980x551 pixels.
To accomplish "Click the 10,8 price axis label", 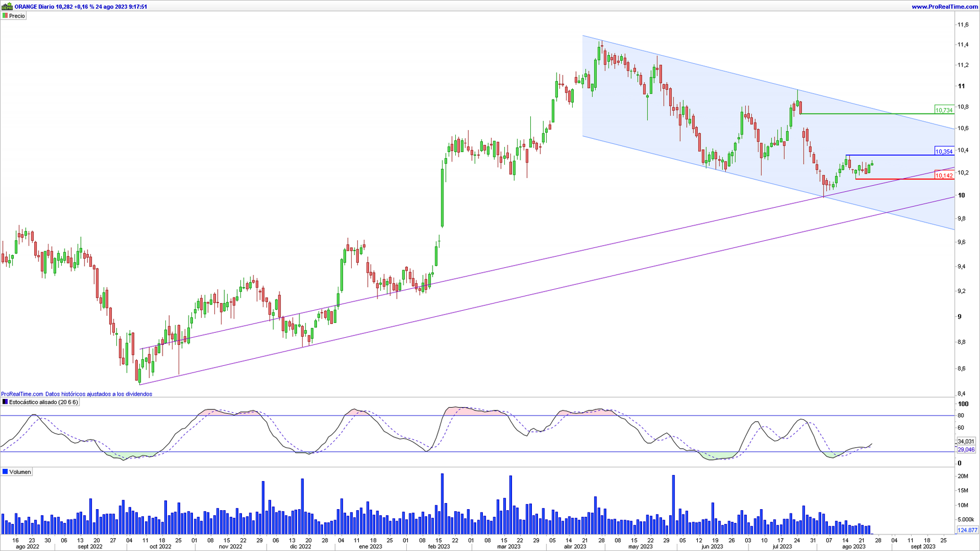I will (x=963, y=107).
